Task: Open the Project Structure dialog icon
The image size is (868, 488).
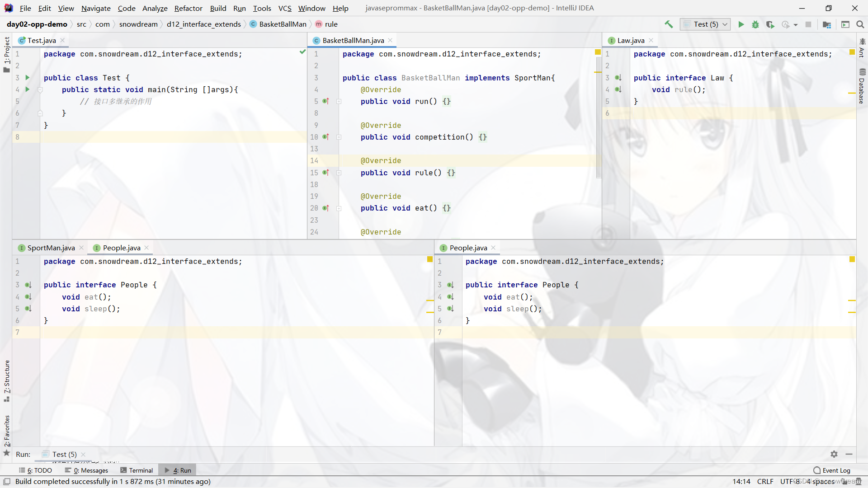Action: click(x=827, y=24)
